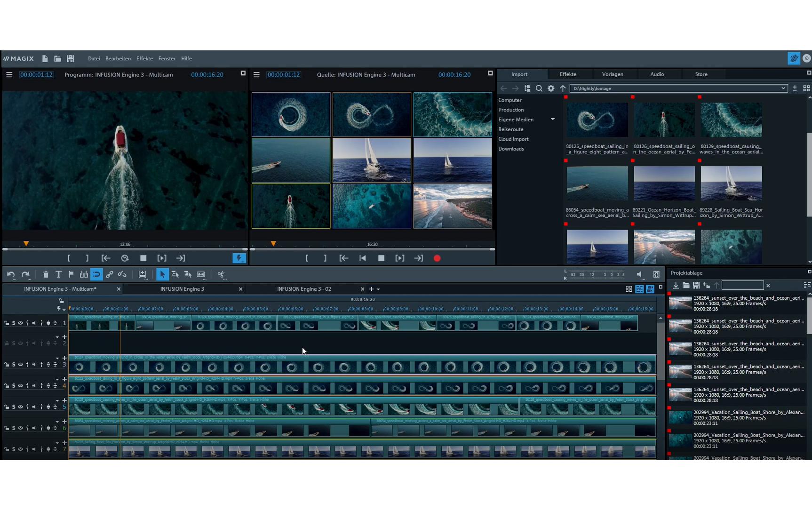Undo the last edit in timeline toolbar
Viewport: 812px width, 511px height.
11,274
